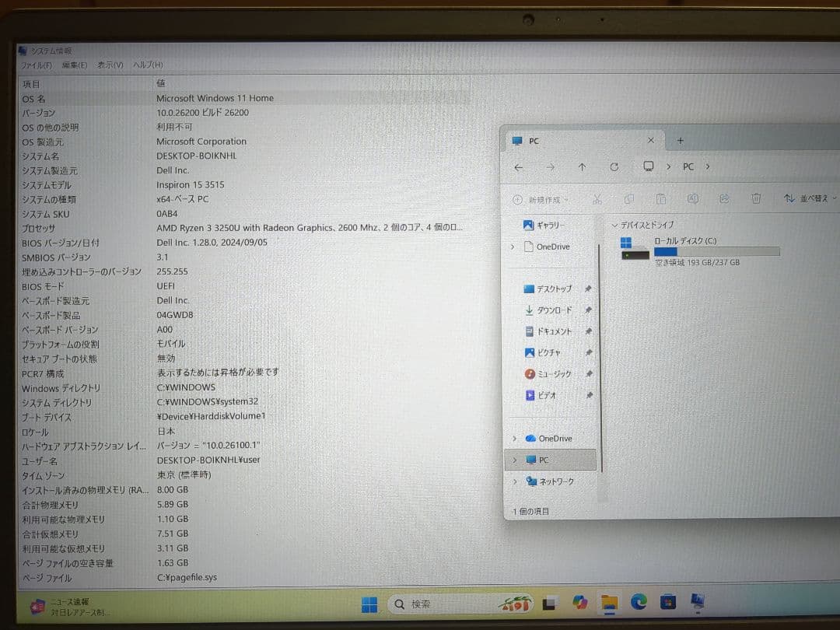The height and width of the screenshot is (630, 840).
Task: Click the taskbar 検索 search box
Action: click(460, 604)
